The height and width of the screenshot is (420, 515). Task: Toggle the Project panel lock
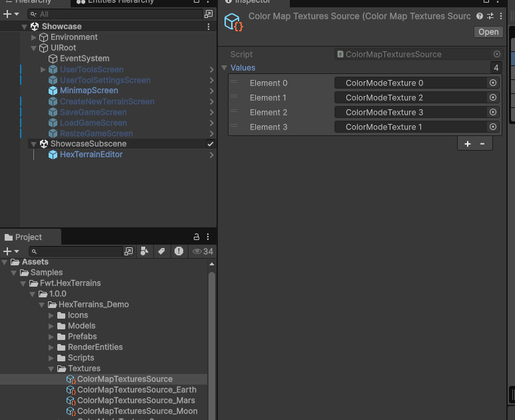197,237
